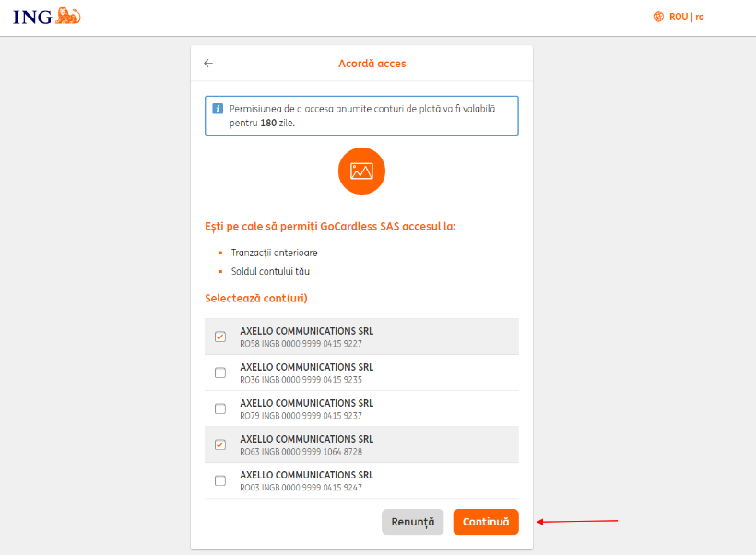Check account RO03 INGB 0000 9999 0415 9247
The width and height of the screenshot is (756, 555).
tap(220, 480)
